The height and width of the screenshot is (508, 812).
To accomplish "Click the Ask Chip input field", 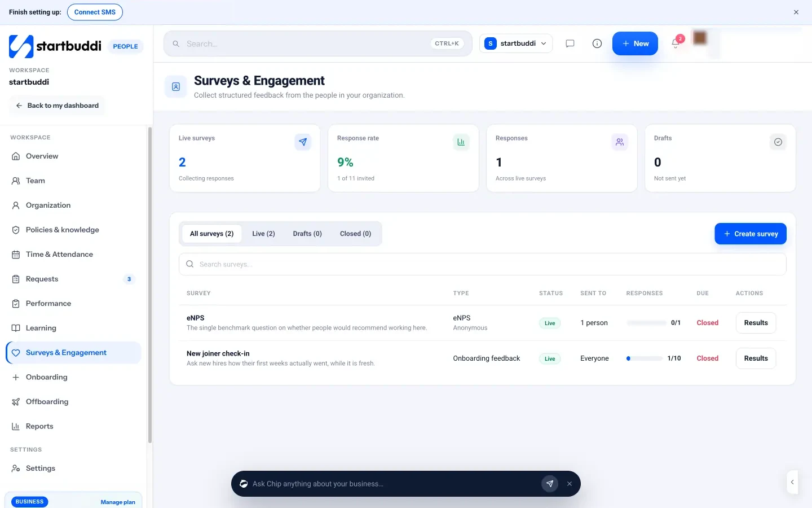I will [394, 484].
